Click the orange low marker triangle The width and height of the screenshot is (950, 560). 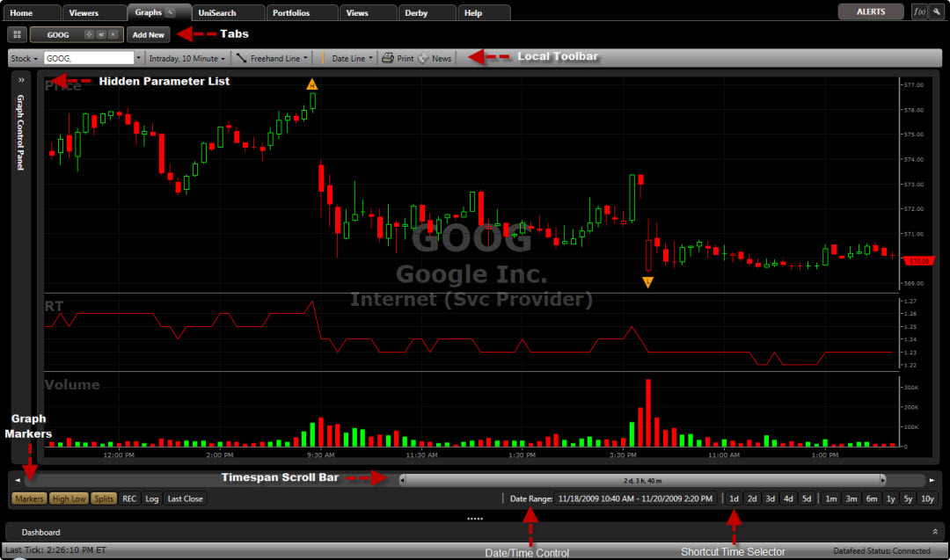click(x=647, y=282)
